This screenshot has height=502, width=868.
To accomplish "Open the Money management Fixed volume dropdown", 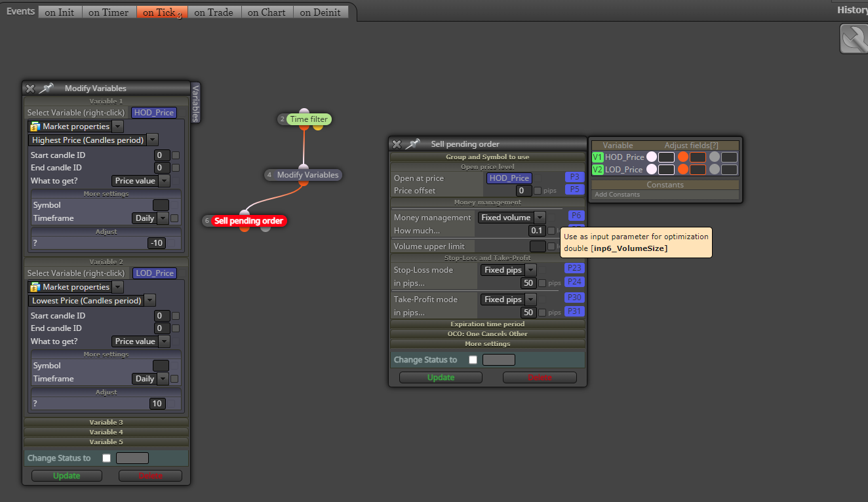I will pos(512,218).
